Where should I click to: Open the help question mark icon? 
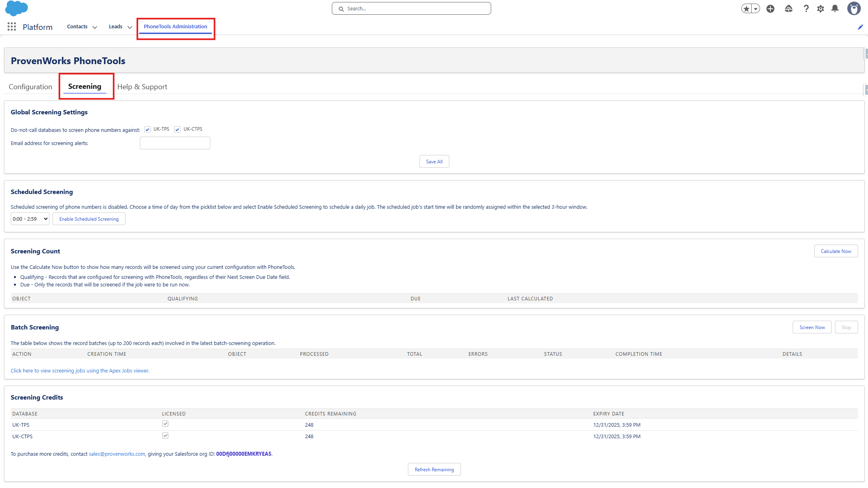coord(806,8)
